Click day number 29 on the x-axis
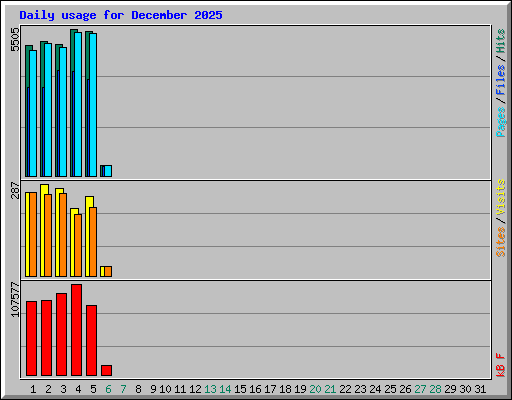The width and height of the screenshot is (512, 400). (x=450, y=389)
